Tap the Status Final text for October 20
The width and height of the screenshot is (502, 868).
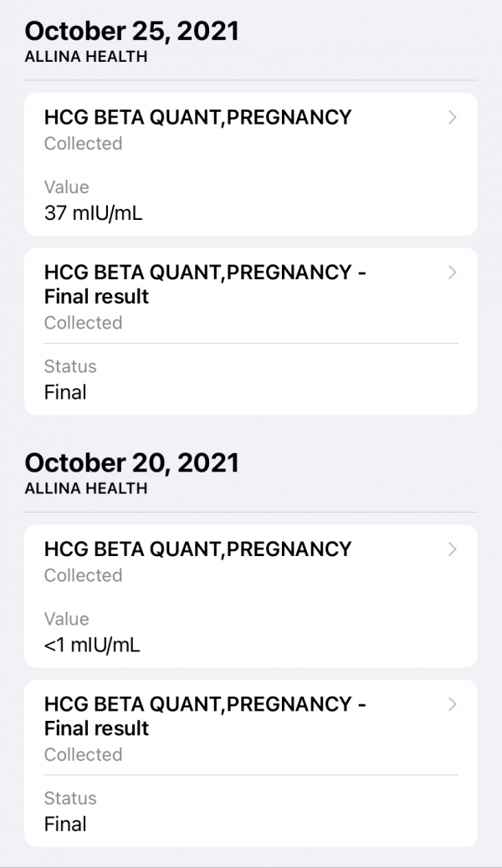66,824
